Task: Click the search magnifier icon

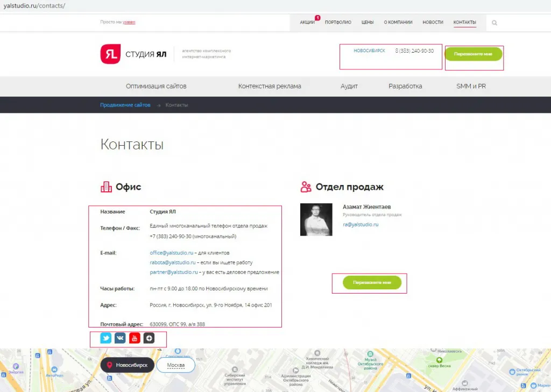Action: 495,23
